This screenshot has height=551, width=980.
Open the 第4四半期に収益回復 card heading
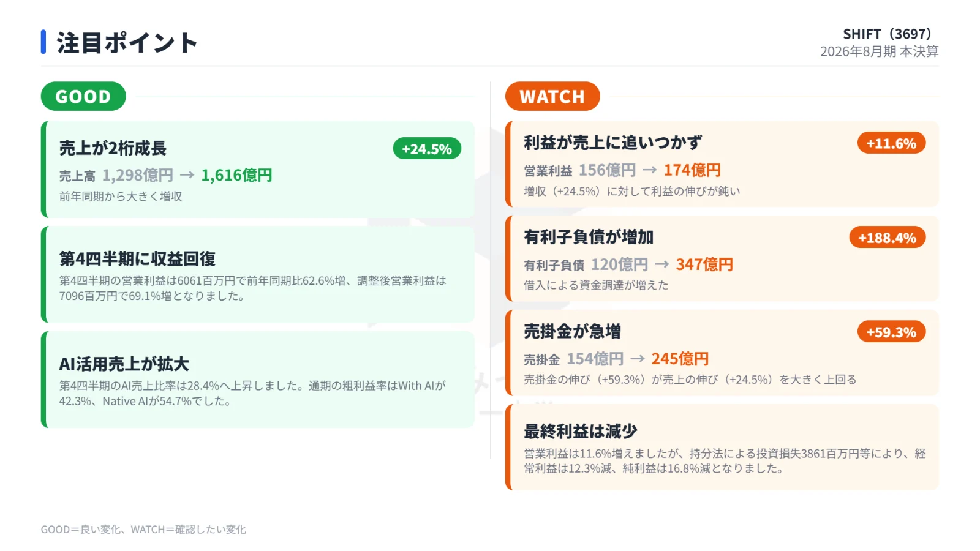click(x=137, y=259)
